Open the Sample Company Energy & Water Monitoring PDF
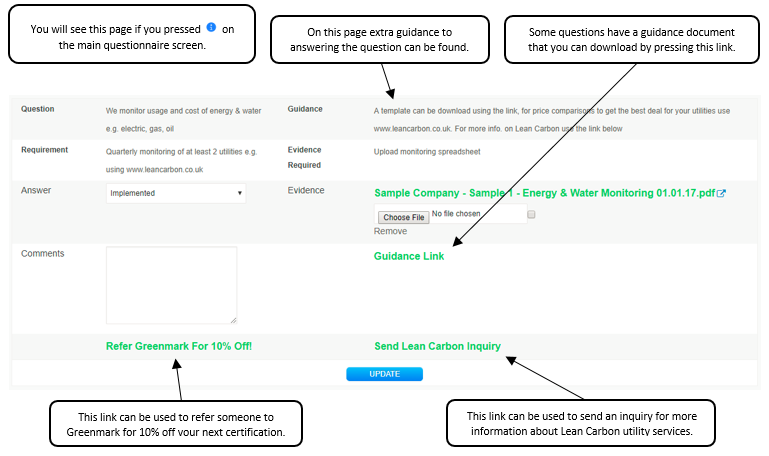 [x=544, y=194]
